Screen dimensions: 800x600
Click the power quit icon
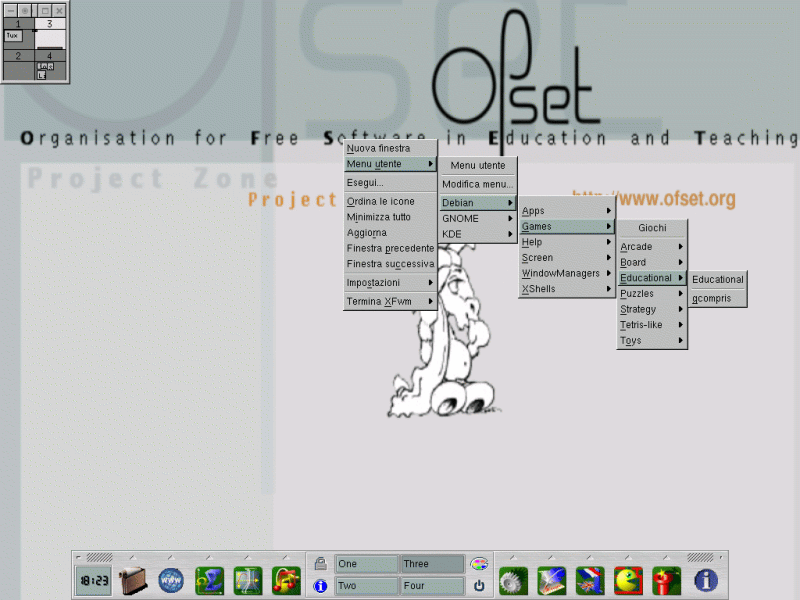pos(479,586)
